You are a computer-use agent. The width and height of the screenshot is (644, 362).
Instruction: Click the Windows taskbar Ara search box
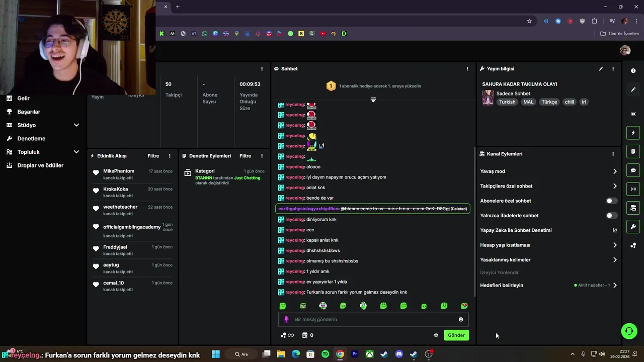pos(245,354)
